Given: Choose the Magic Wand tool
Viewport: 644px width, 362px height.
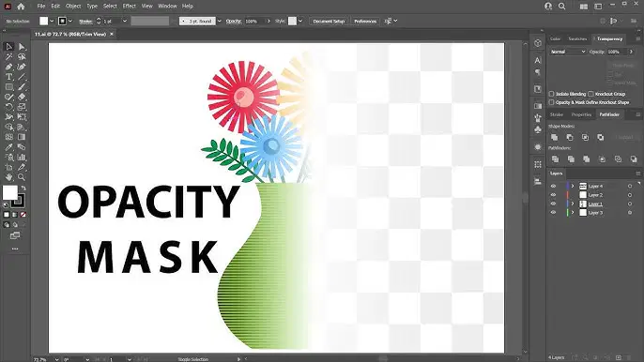Looking at the screenshot, I should 8,56.
